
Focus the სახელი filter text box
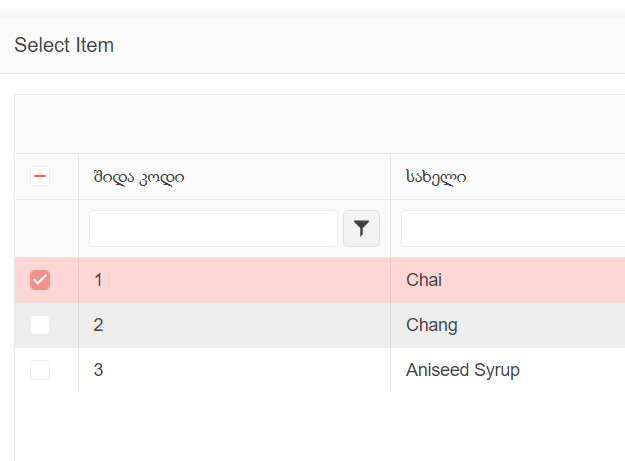pyautogui.click(x=512, y=229)
